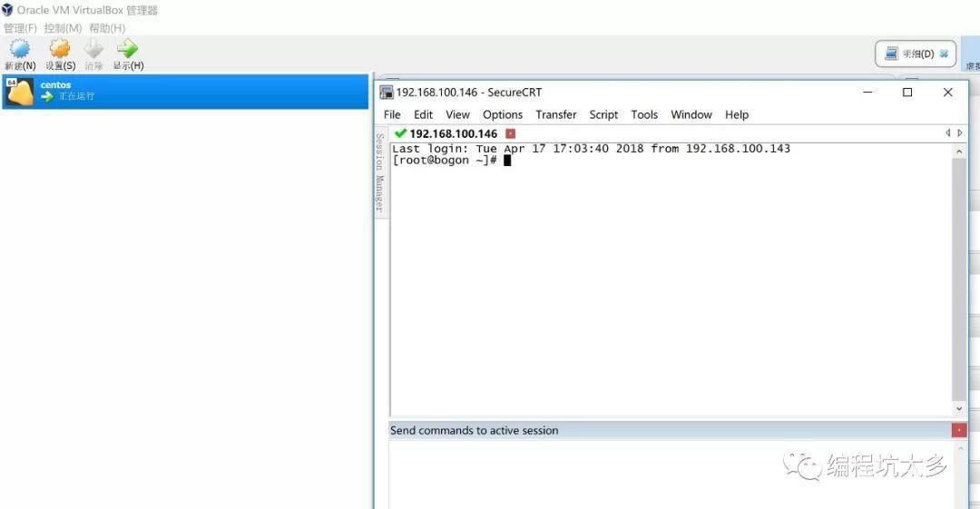Viewport: 980px width, 509px height.
Task: Close the Send commands panel
Action: coord(959,430)
